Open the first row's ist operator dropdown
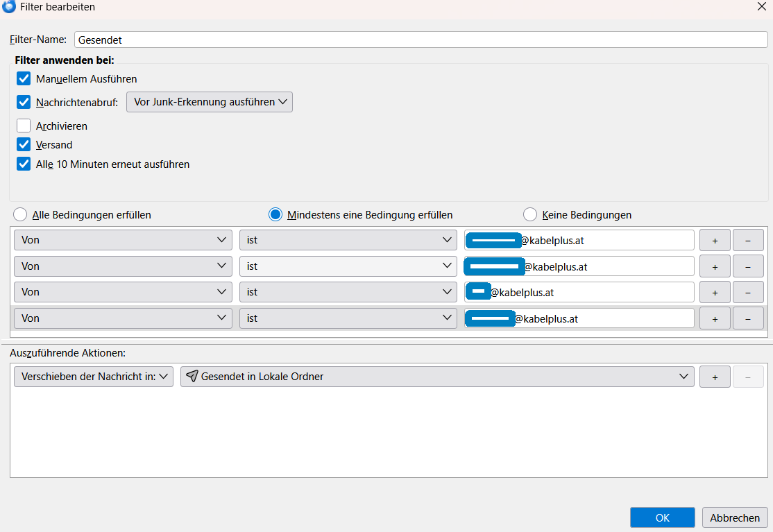Image resolution: width=773 pixels, height=532 pixels. pyautogui.click(x=348, y=240)
